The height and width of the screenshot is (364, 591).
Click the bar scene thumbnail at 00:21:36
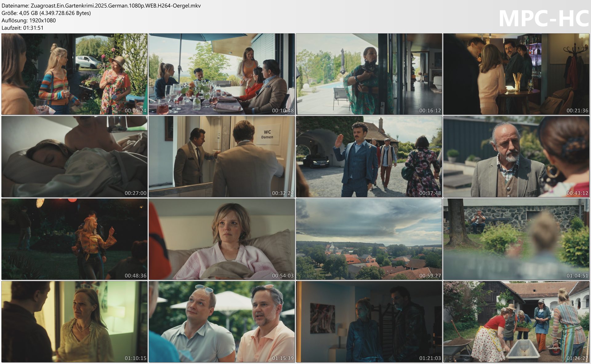(x=516, y=74)
